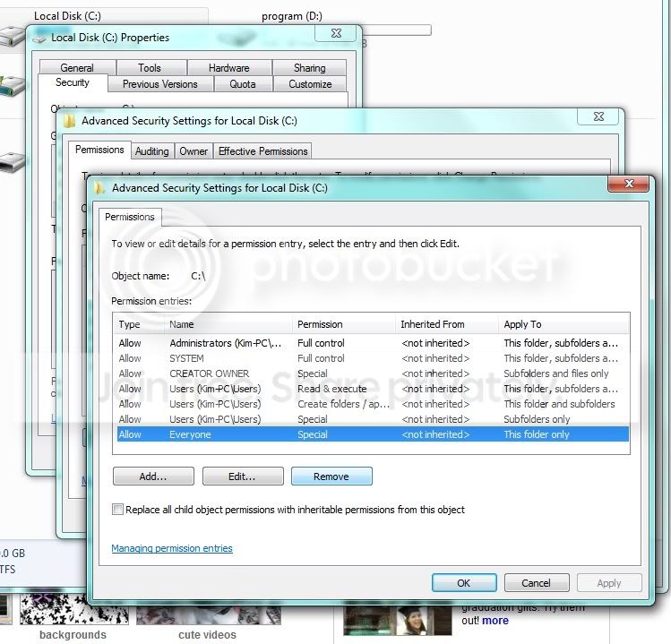
Task: Click the folder icon in middle dialog title
Action: (x=69, y=121)
